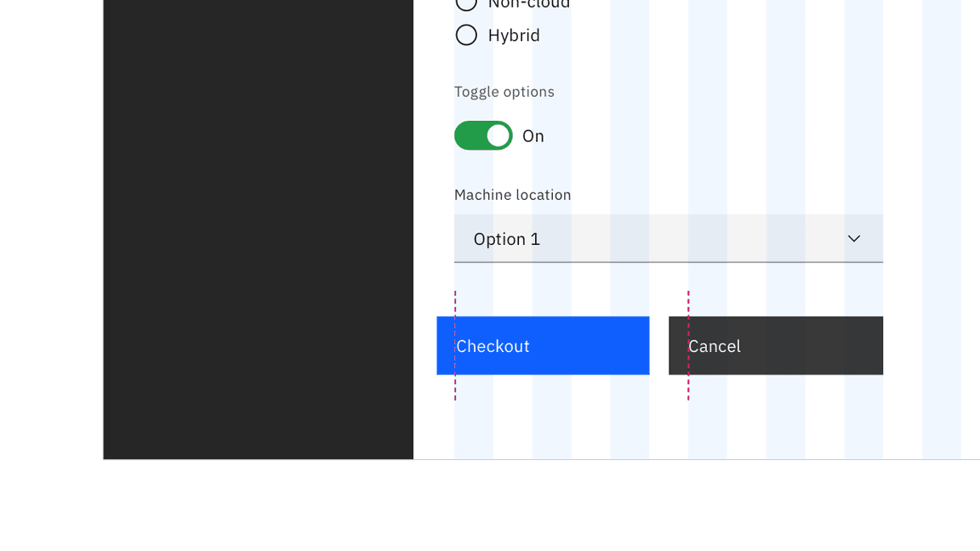
Task: Click the 'On' label beside the toggle
Action: [x=533, y=136]
